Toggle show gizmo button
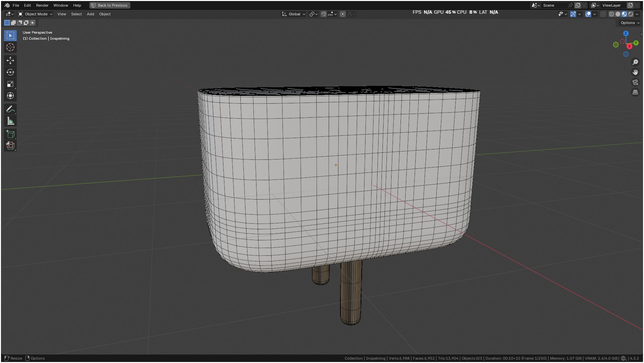644x363 pixels. 573,14
